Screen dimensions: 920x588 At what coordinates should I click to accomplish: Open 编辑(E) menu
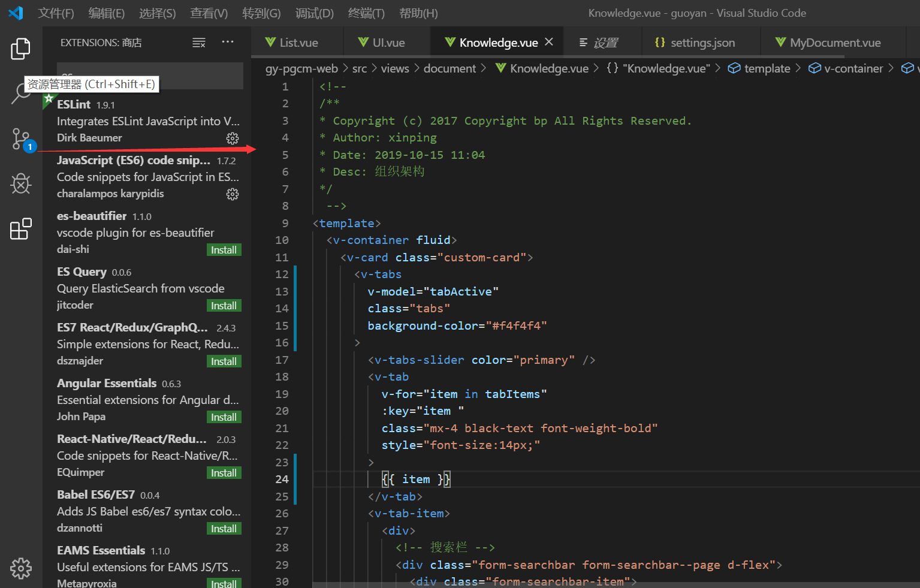pyautogui.click(x=107, y=13)
